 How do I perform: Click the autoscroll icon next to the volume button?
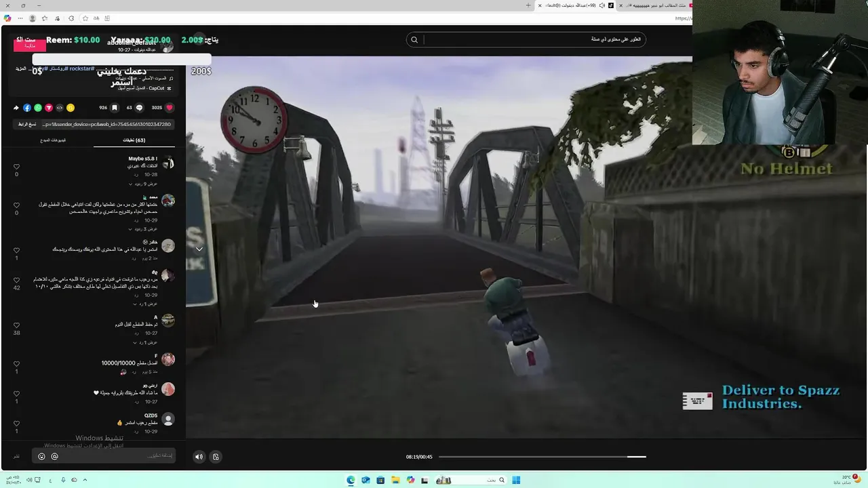tap(216, 457)
